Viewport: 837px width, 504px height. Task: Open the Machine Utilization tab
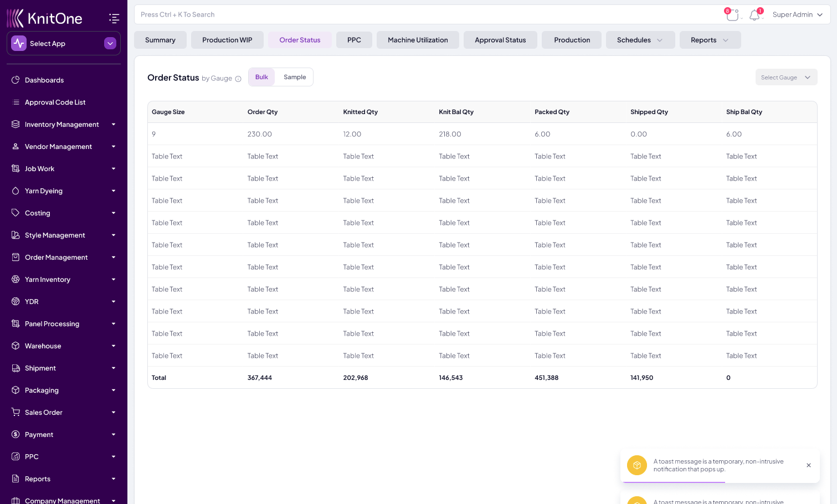[418, 40]
